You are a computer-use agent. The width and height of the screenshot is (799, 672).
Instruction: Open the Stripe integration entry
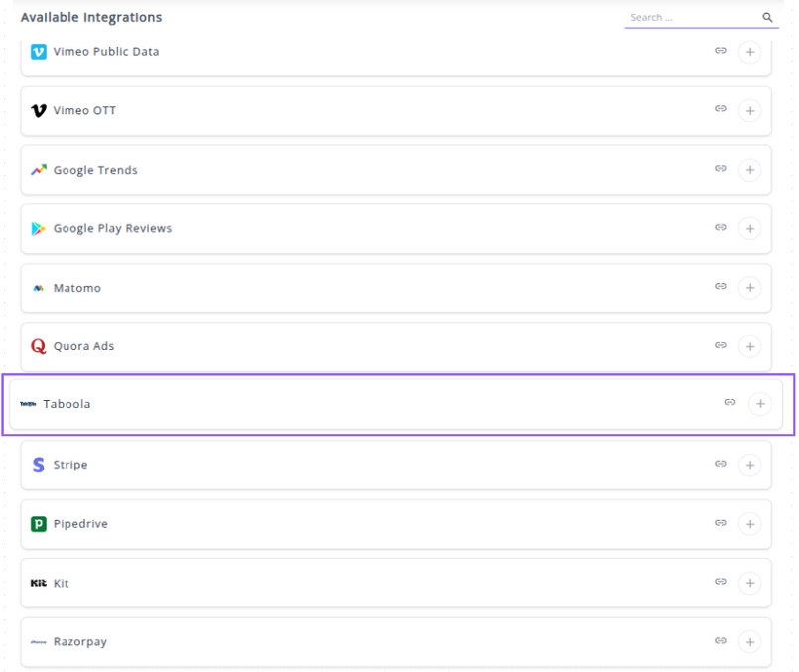[x=70, y=465]
